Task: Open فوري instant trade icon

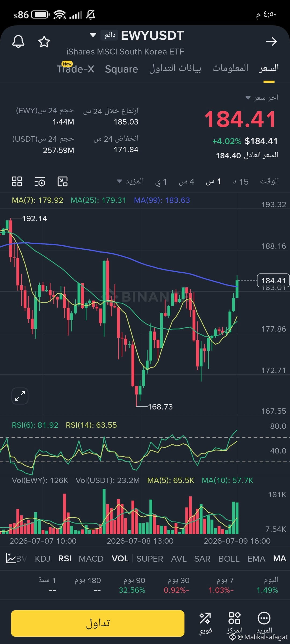Action: click(205, 623)
